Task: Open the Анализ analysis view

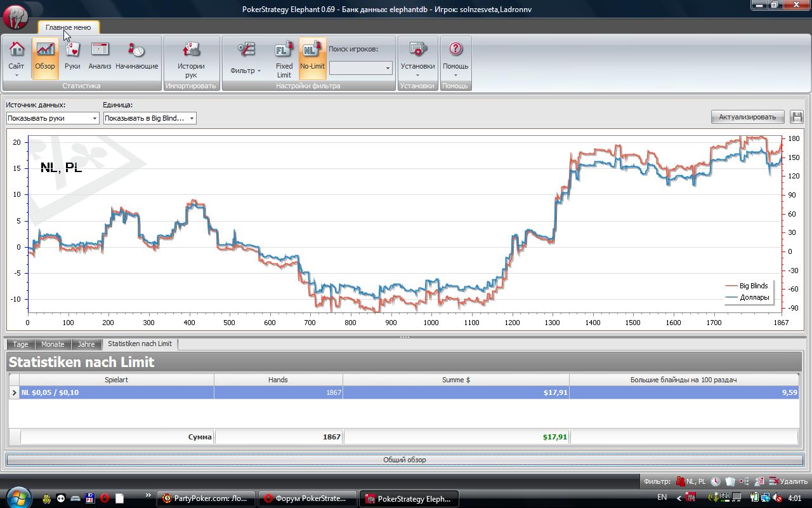Action: pyautogui.click(x=100, y=58)
